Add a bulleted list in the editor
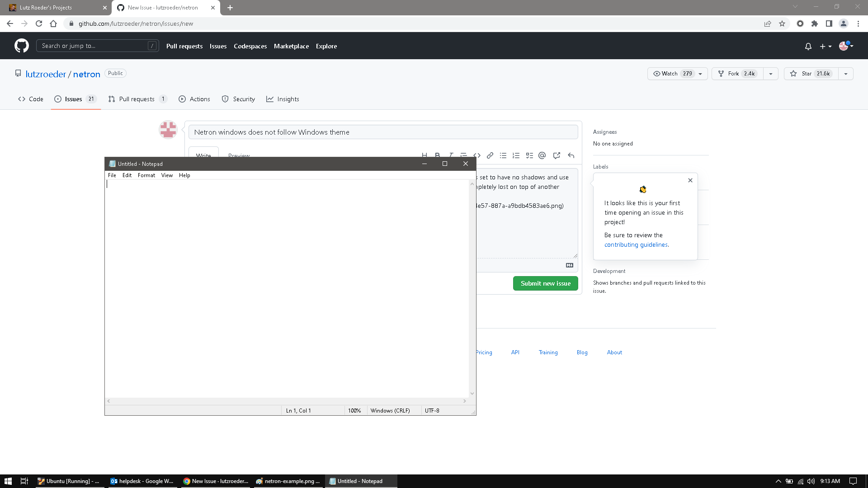Image resolution: width=868 pixels, height=488 pixels. click(x=503, y=155)
